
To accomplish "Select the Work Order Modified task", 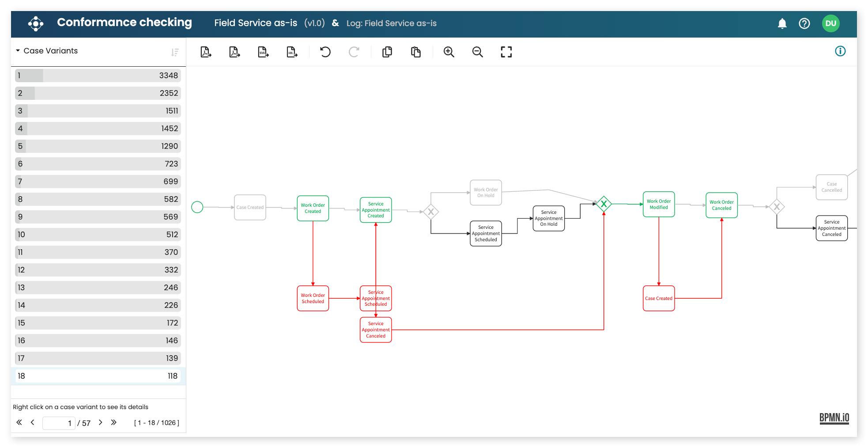I will pos(659,204).
